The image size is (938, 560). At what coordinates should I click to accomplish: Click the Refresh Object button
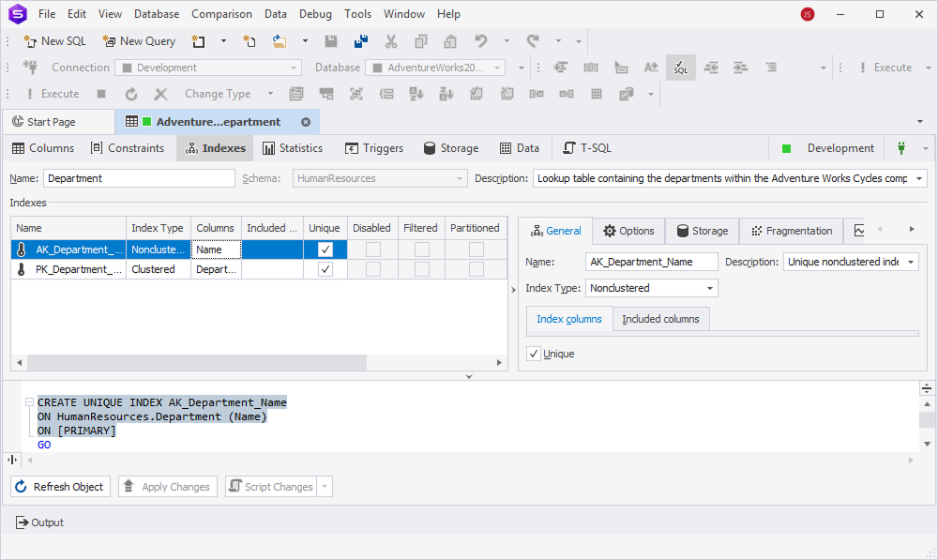(60, 487)
